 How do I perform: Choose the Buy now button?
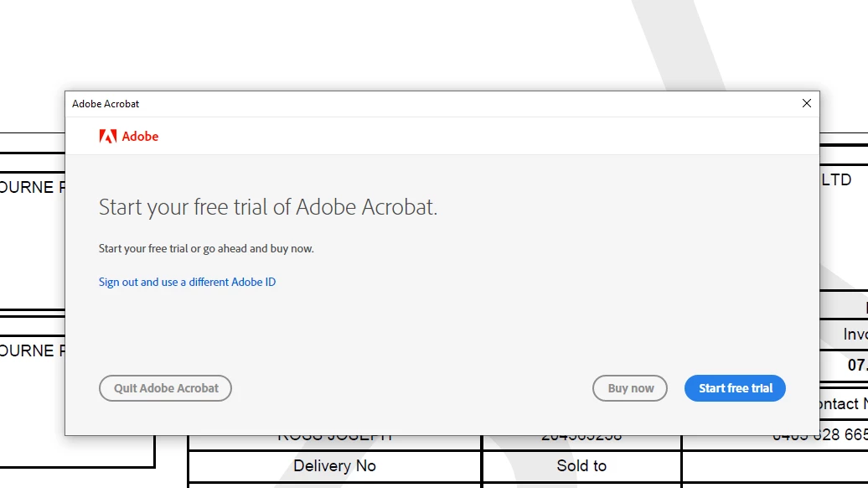[630, 388]
